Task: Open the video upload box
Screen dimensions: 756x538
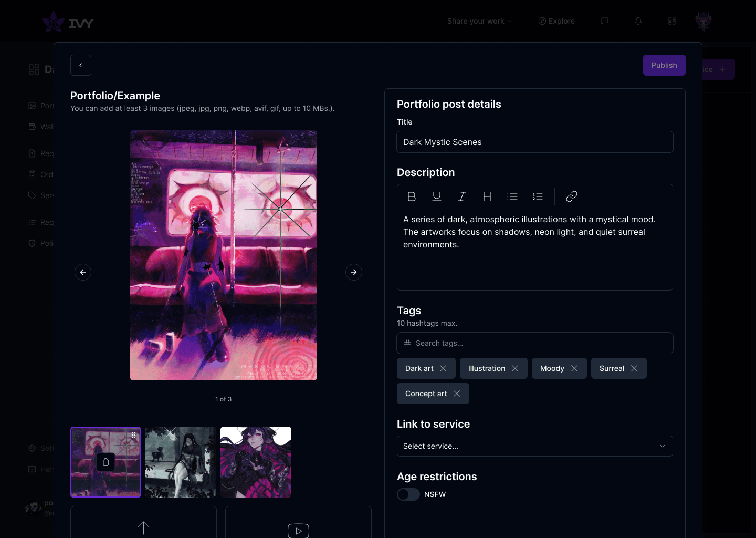Action: tap(298, 522)
